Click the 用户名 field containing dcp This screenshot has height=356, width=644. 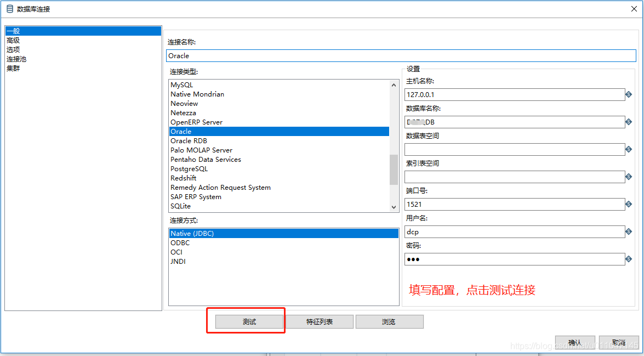[515, 232]
